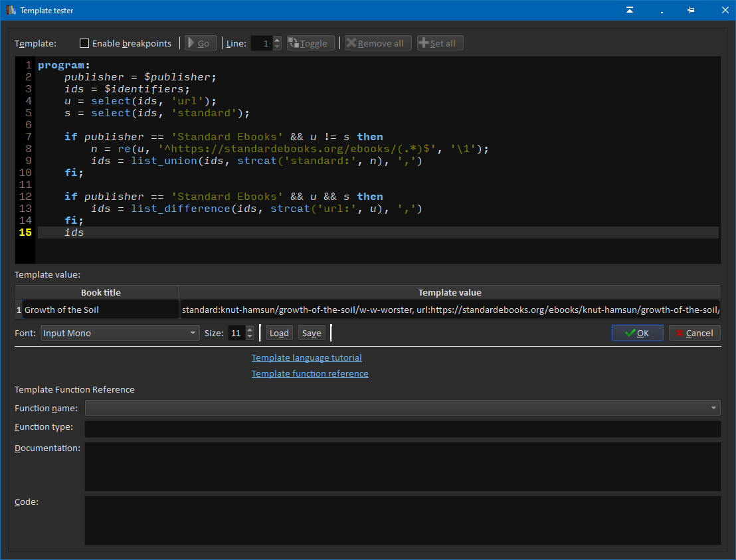Expand the Function name combo box
This screenshot has width=736, height=560.
coord(402,408)
